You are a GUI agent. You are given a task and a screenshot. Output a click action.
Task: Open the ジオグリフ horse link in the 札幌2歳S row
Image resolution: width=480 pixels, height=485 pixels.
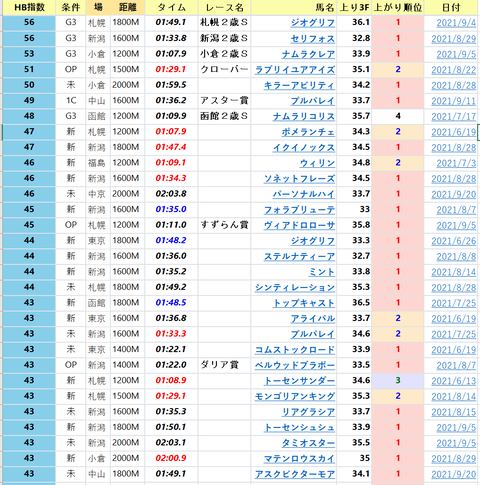313,23
